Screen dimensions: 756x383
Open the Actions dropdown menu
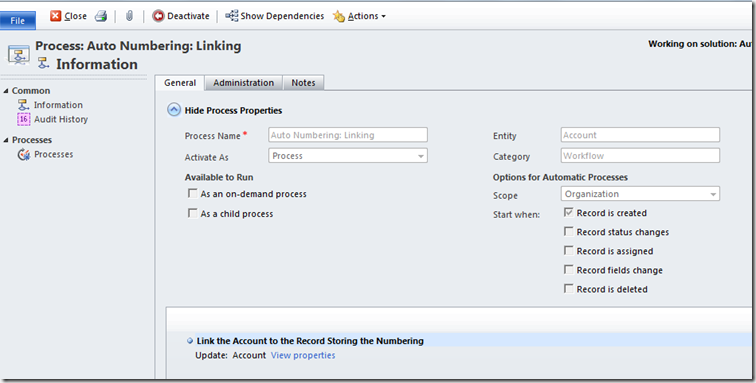pyautogui.click(x=359, y=16)
